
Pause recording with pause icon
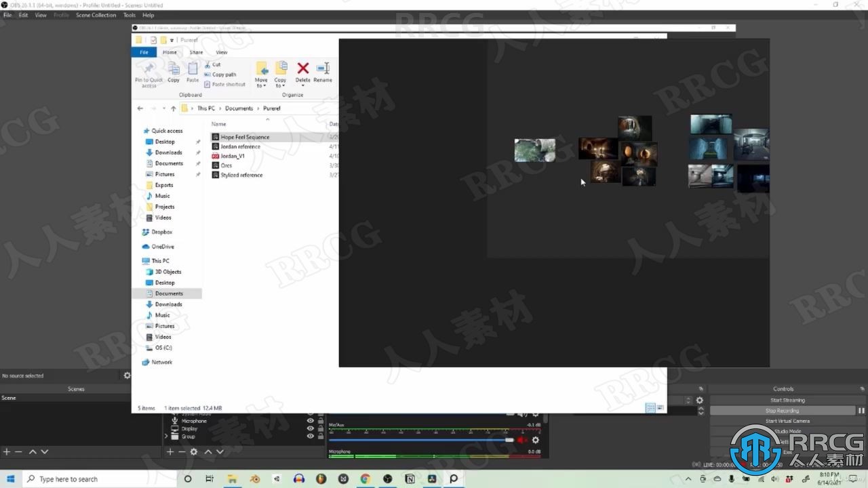861,411
